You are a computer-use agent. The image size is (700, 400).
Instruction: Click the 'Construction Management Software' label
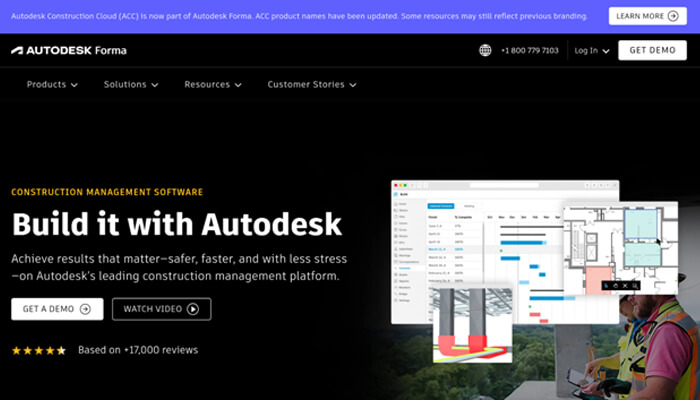pyautogui.click(x=107, y=192)
